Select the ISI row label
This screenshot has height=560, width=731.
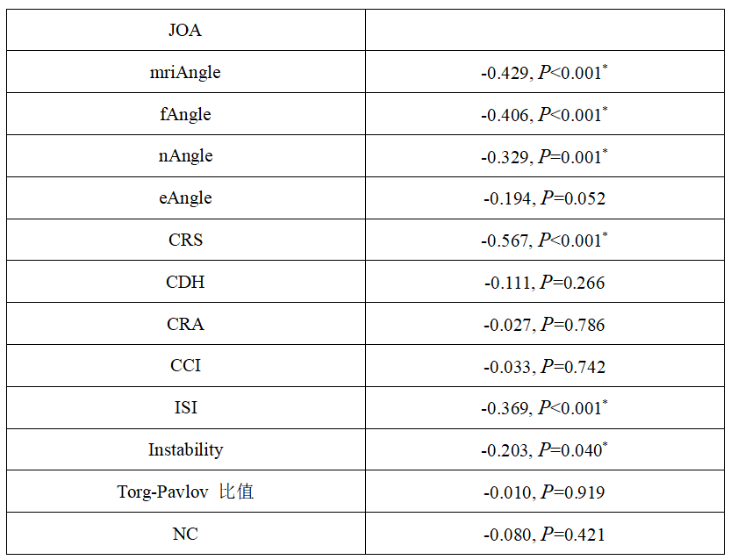coord(185,408)
